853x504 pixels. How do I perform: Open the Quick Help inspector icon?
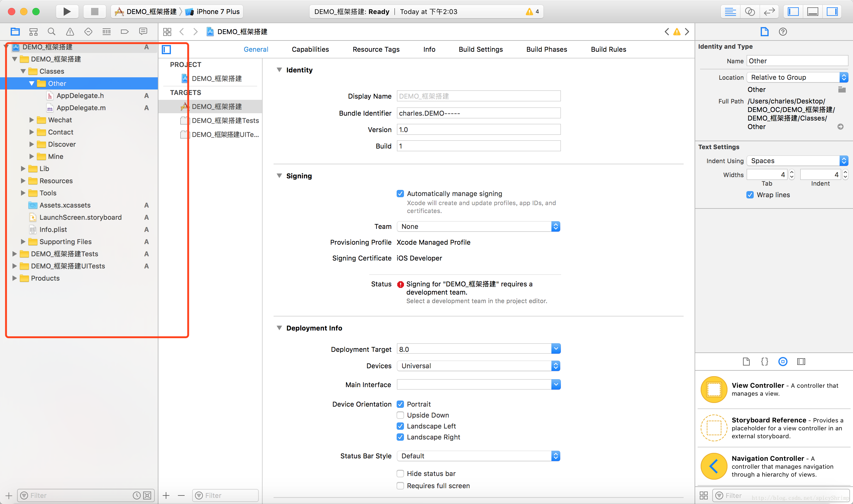coord(783,32)
